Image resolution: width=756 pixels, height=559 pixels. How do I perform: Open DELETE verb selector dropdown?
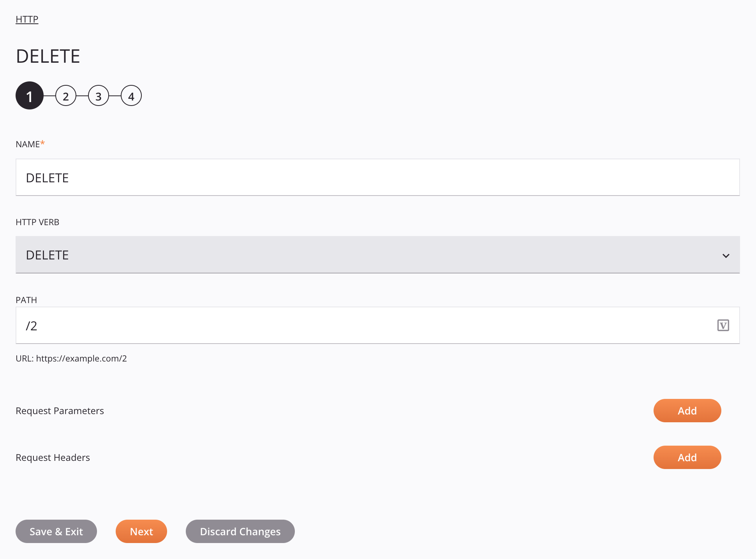click(x=377, y=254)
